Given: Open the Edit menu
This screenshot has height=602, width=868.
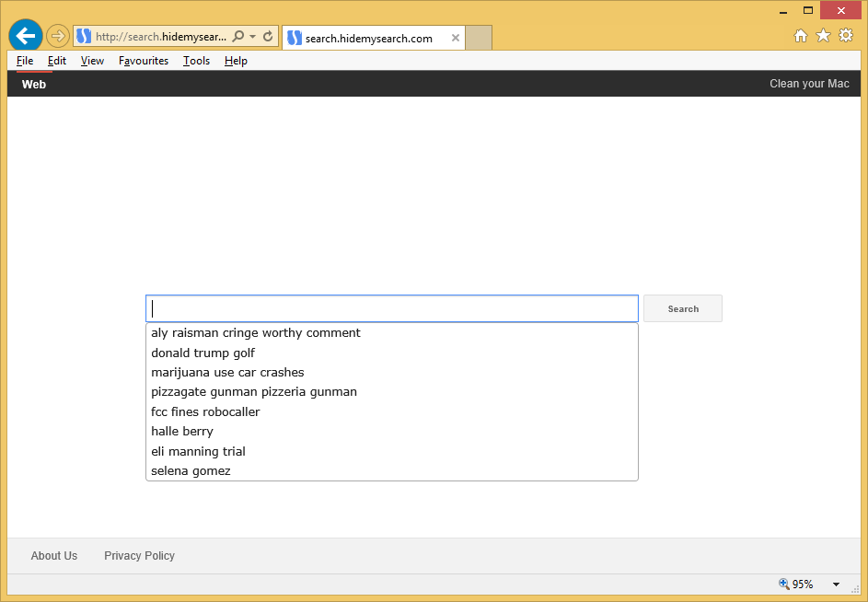Looking at the screenshot, I should coord(57,61).
